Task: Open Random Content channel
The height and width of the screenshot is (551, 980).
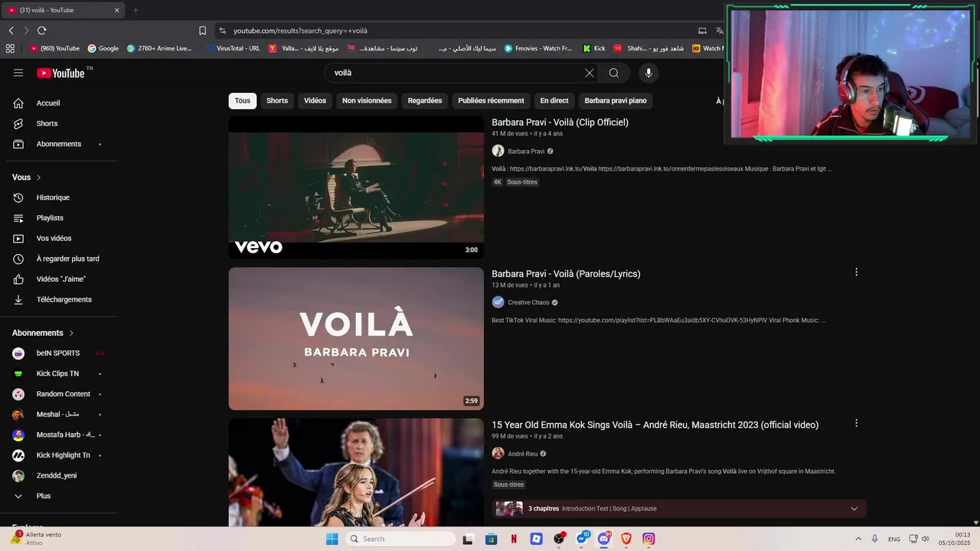Action: coord(60,394)
